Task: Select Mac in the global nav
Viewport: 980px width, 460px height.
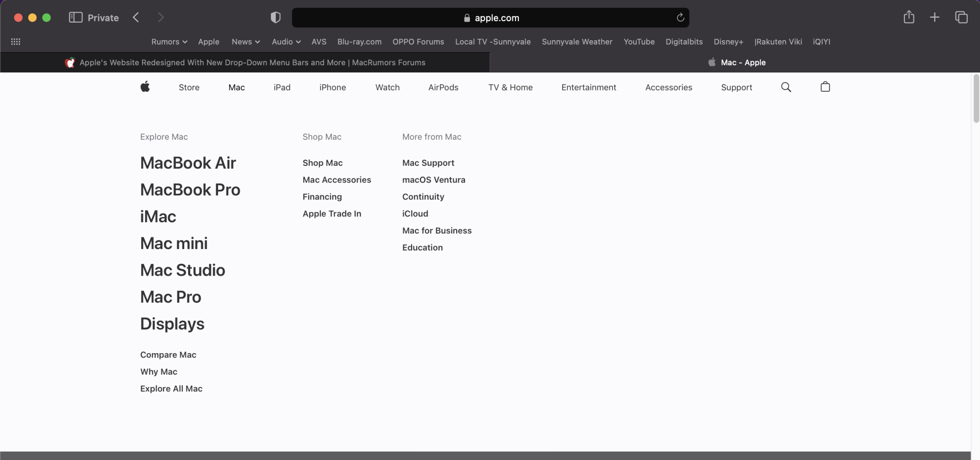Action: [237, 87]
